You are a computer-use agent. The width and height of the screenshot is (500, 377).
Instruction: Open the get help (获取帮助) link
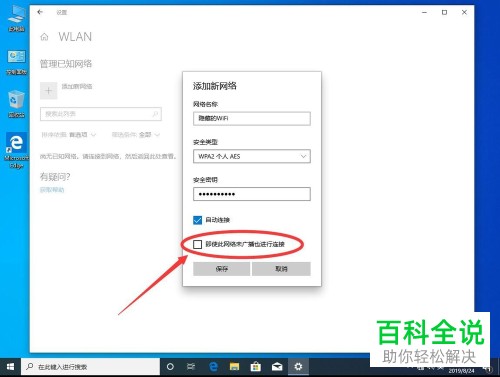pos(52,190)
